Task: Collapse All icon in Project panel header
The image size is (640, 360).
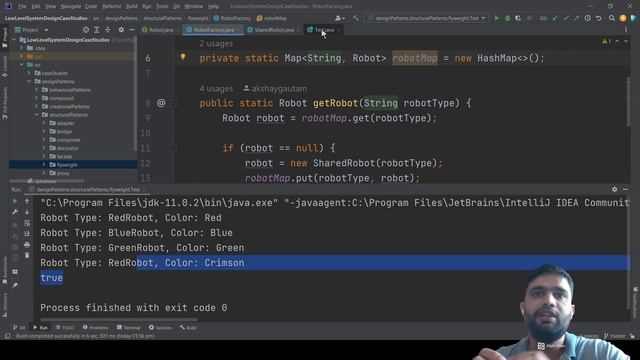Action: (107, 30)
